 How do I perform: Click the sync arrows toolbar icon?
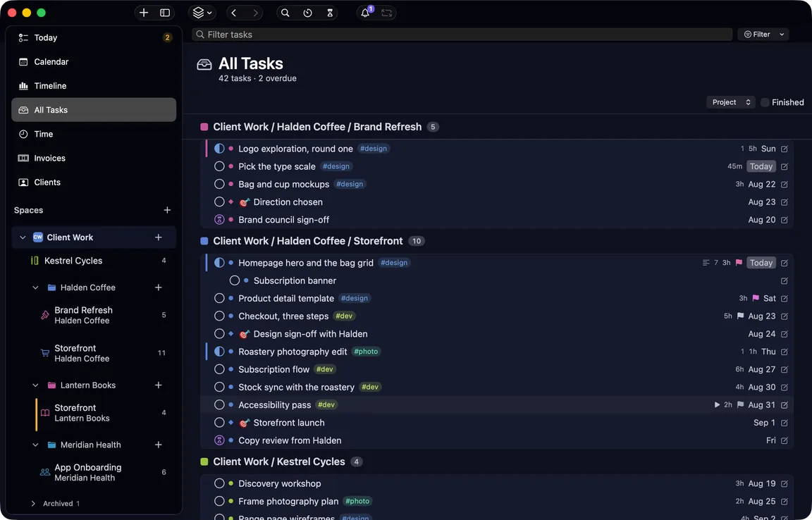(386, 13)
